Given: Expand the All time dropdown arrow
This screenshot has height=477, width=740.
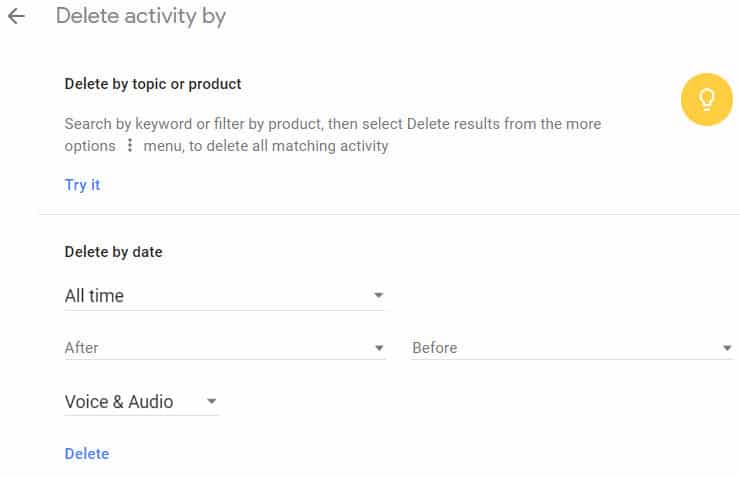Looking at the screenshot, I should tap(378, 296).
